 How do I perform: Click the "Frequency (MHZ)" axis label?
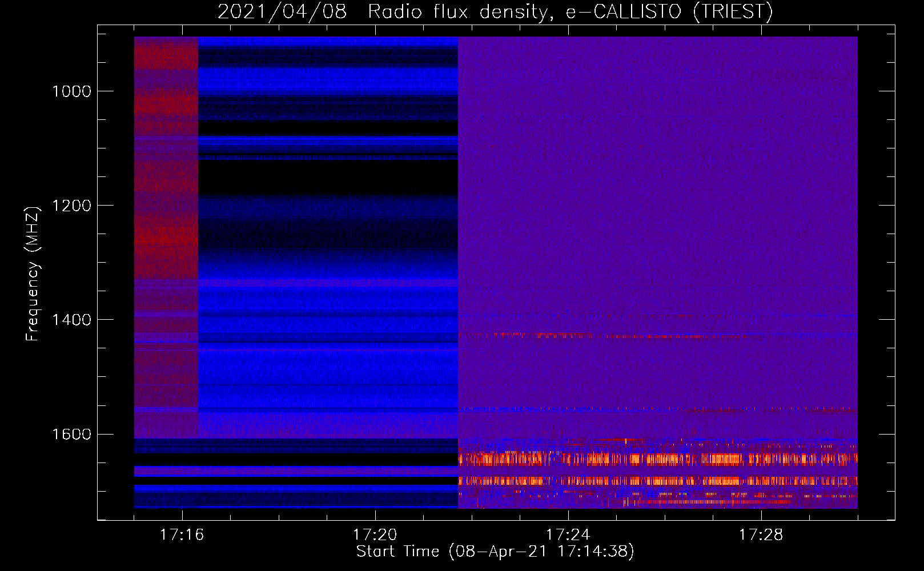(33, 274)
